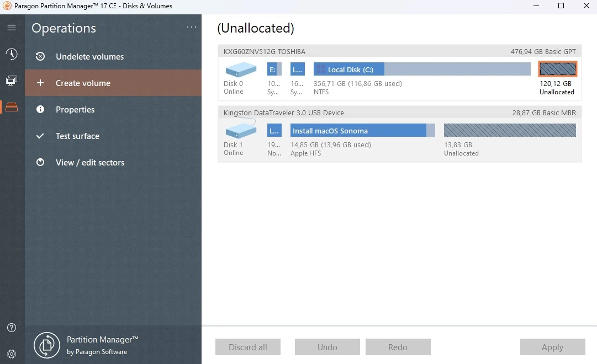Viewport: 597px width, 364px height.
Task: Click the plus icon for Create volume
Action: click(x=40, y=83)
